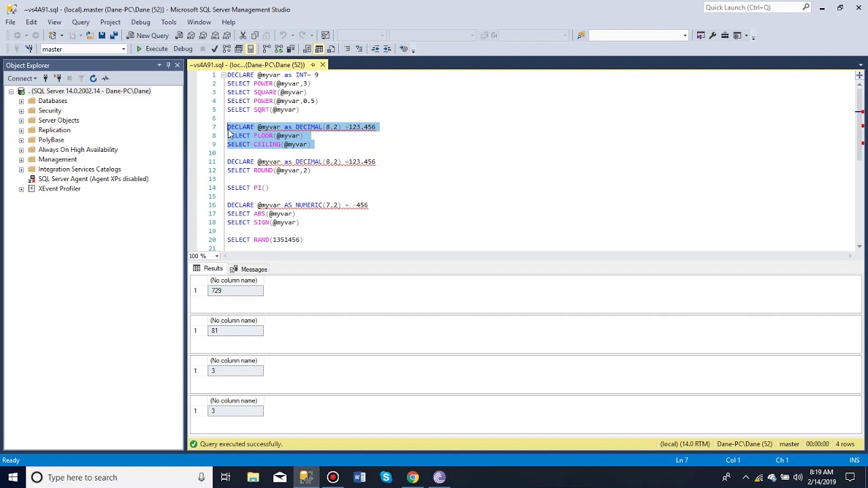The image size is (868, 488).
Task: Click the Analysis Services DAX Query icon
Action: (x=228, y=35)
